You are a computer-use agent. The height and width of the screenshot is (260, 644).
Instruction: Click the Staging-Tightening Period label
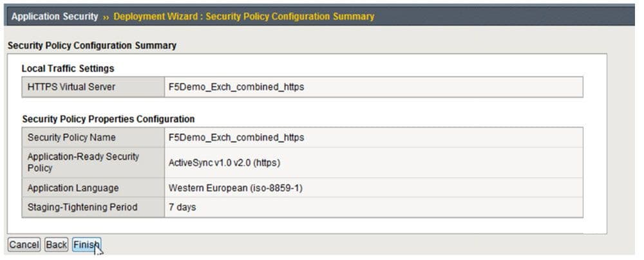[x=82, y=207]
